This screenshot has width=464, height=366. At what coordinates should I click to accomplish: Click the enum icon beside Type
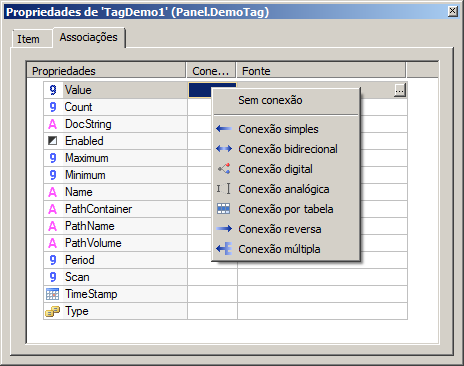point(53,311)
